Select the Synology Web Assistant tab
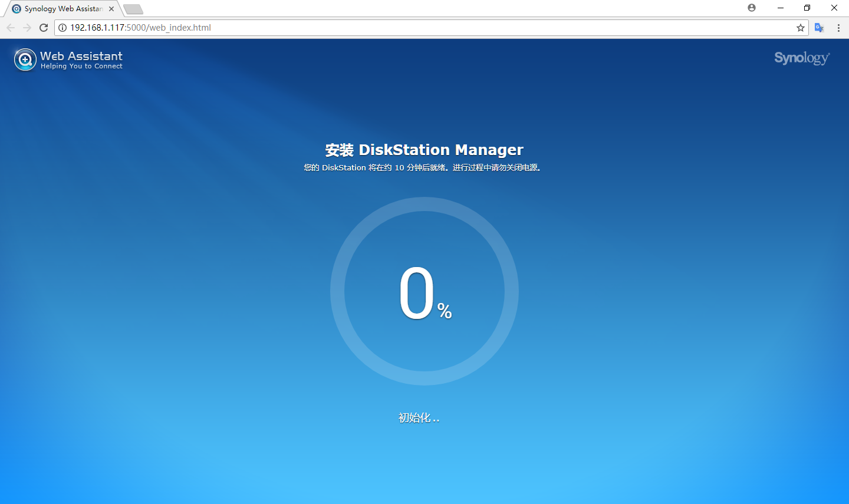This screenshot has height=504, width=849. tap(64, 9)
